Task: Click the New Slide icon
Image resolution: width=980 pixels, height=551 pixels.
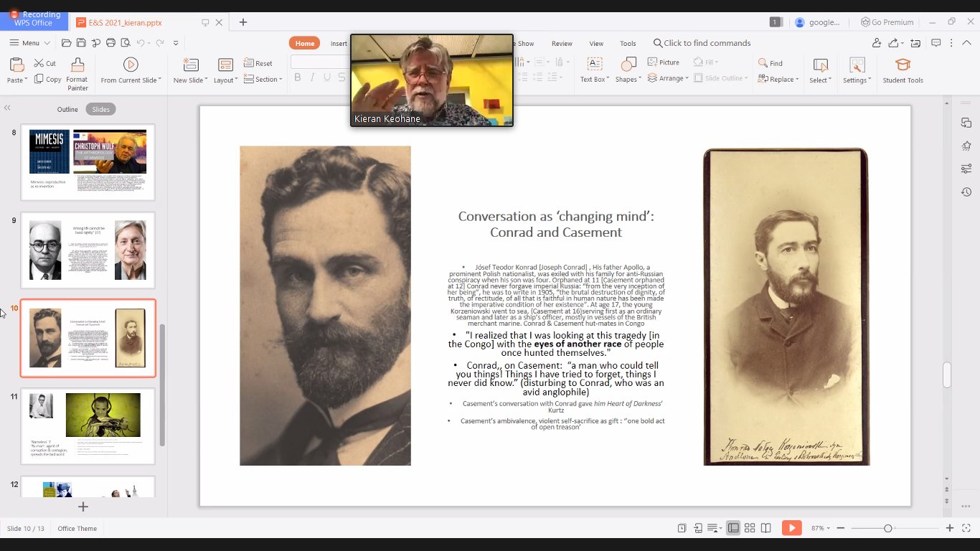Action: click(x=190, y=65)
